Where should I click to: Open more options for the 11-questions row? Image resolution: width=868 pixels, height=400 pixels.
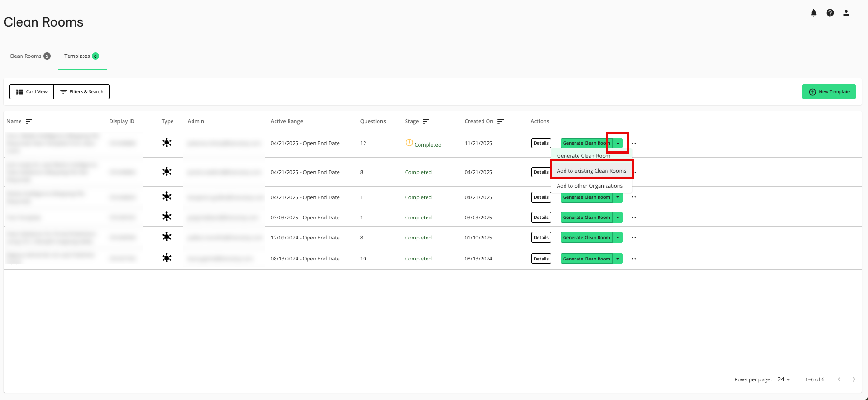(634, 197)
